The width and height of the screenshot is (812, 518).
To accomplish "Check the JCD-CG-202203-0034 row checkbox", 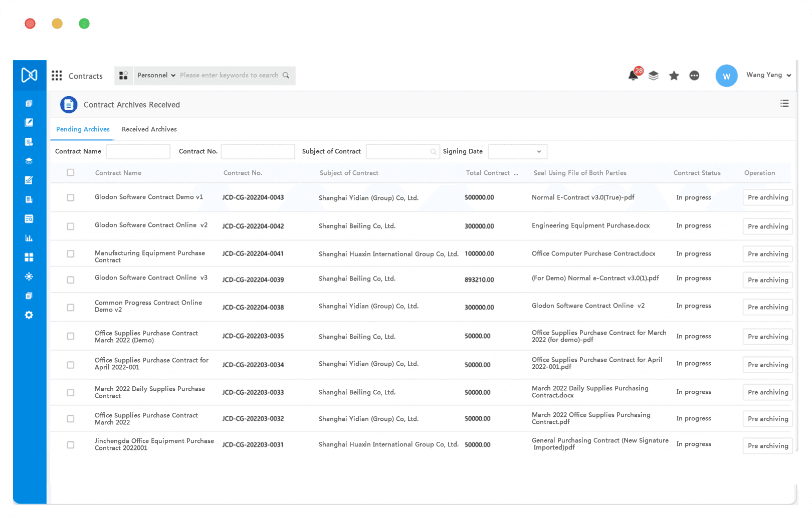I will (71, 365).
